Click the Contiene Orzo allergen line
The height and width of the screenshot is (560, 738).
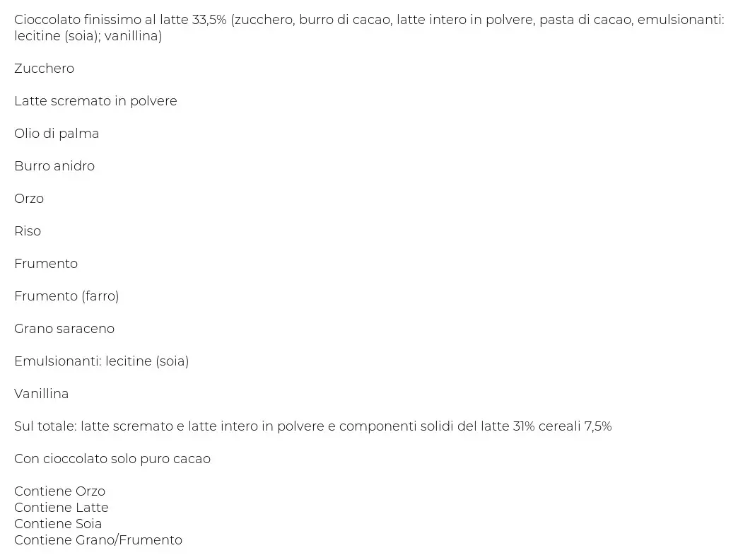point(60,491)
